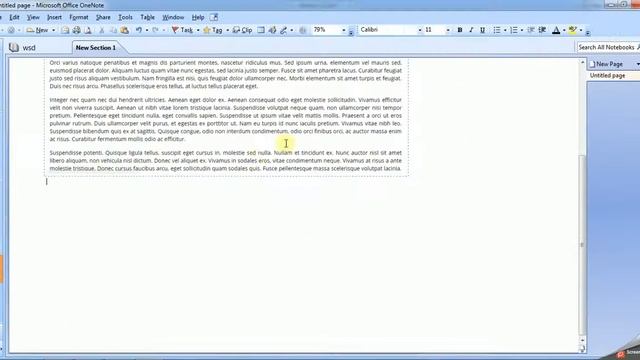This screenshot has width=640, height=360.
Task: Open standard toolbar options after zoom box
Action: coord(351,32)
